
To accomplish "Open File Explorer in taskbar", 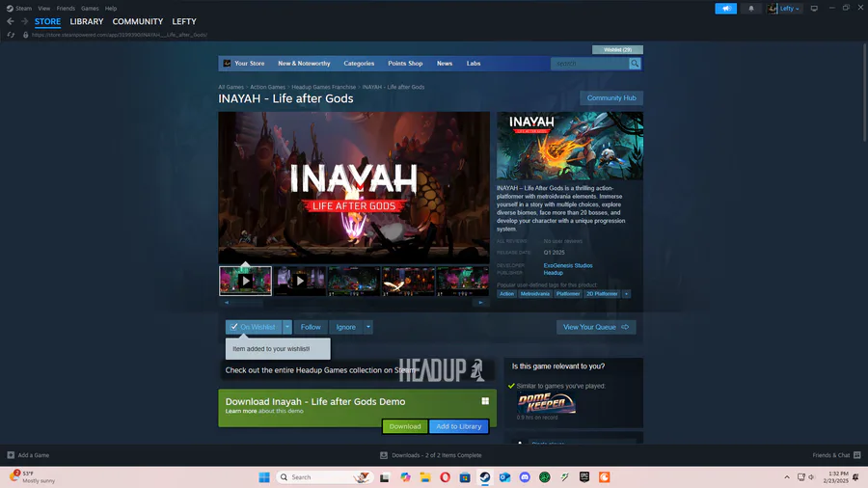I will [x=424, y=477].
